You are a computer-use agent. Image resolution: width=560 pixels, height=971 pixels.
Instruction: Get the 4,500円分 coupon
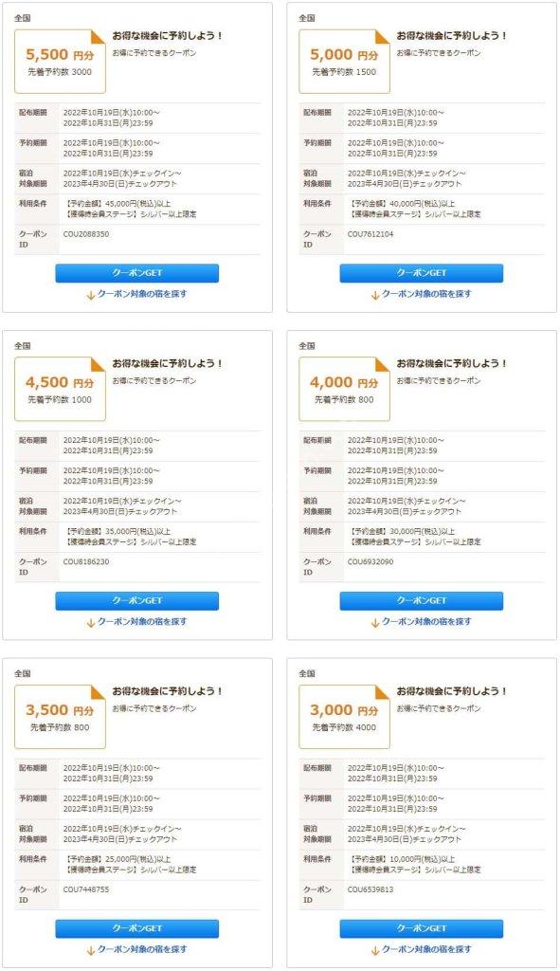click(136, 600)
